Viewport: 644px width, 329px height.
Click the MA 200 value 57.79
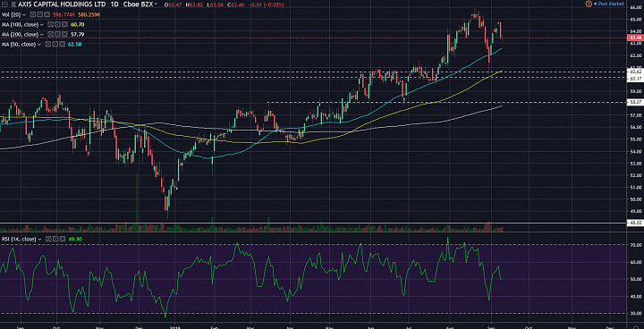(77, 35)
